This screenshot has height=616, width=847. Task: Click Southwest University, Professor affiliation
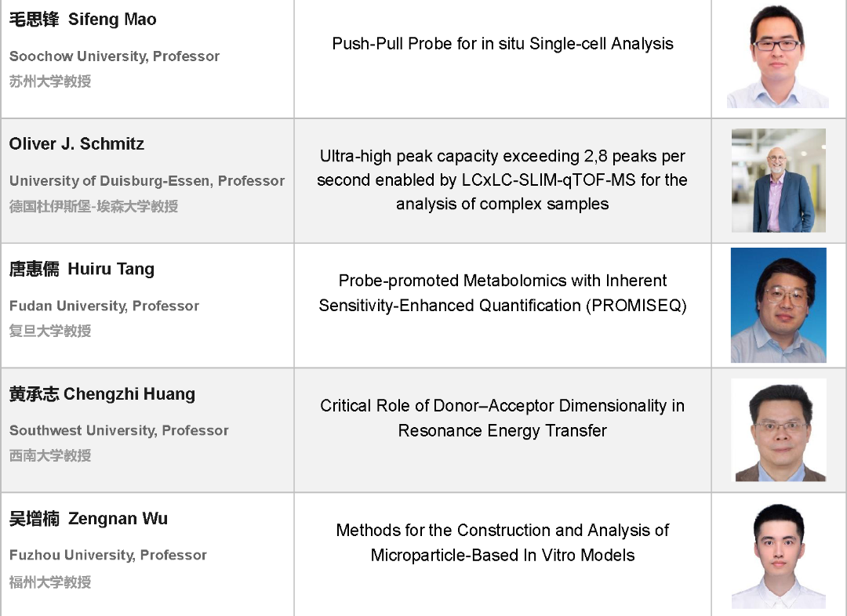coord(119,430)
